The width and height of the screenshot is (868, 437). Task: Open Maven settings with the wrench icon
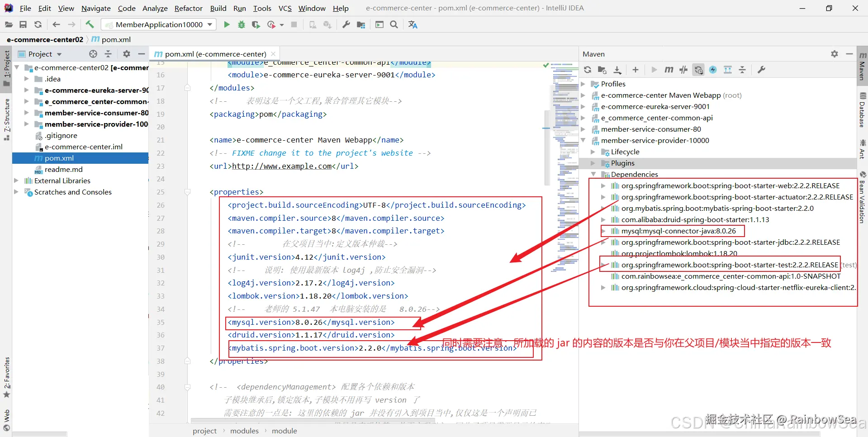(x=762, y=70)
